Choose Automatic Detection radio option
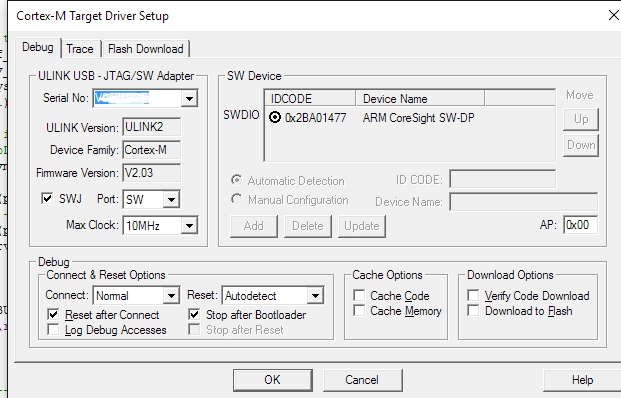 pos(236,180)
